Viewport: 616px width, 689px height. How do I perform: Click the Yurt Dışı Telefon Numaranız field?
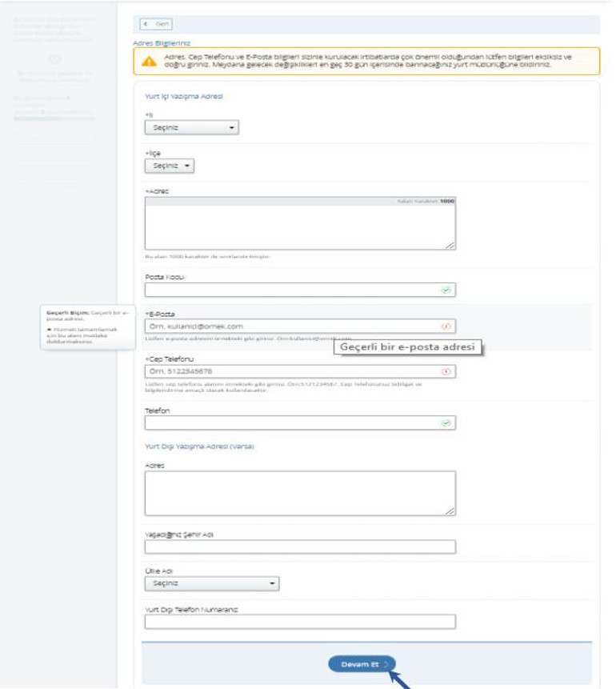[x=300, y=622]
